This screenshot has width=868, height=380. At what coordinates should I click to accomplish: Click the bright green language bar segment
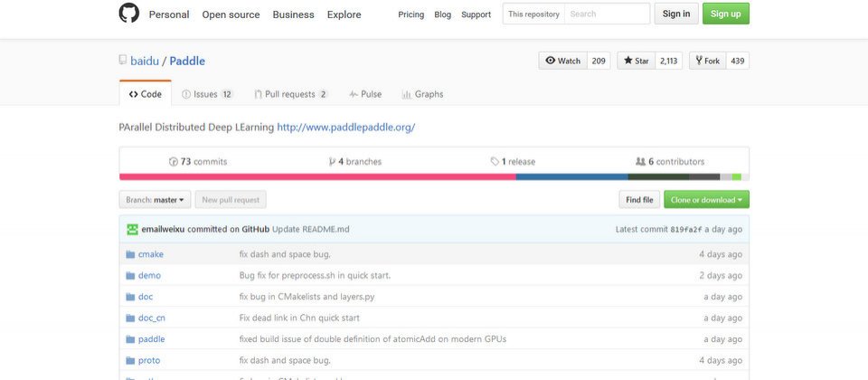click(736, 177)
